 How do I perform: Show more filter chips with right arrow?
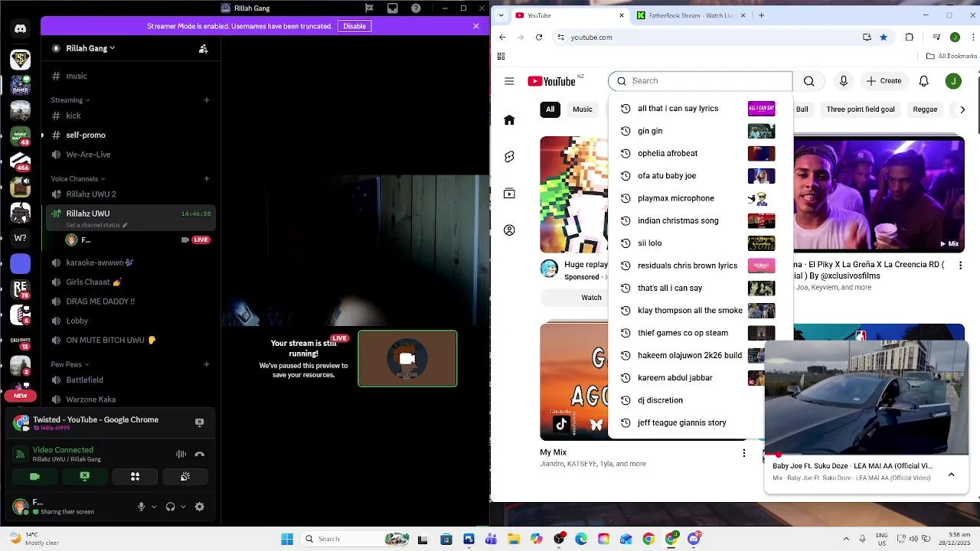click(962, 109)
